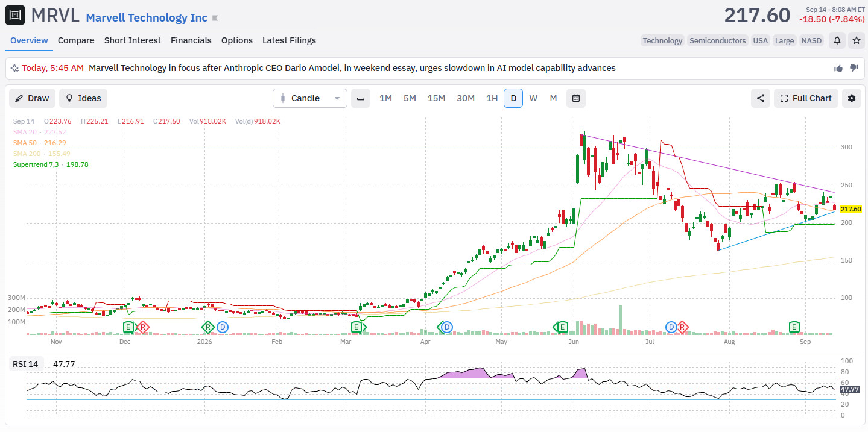
Task: Open the Candle chart type dropdown
Action: click(x=310, y=98)
